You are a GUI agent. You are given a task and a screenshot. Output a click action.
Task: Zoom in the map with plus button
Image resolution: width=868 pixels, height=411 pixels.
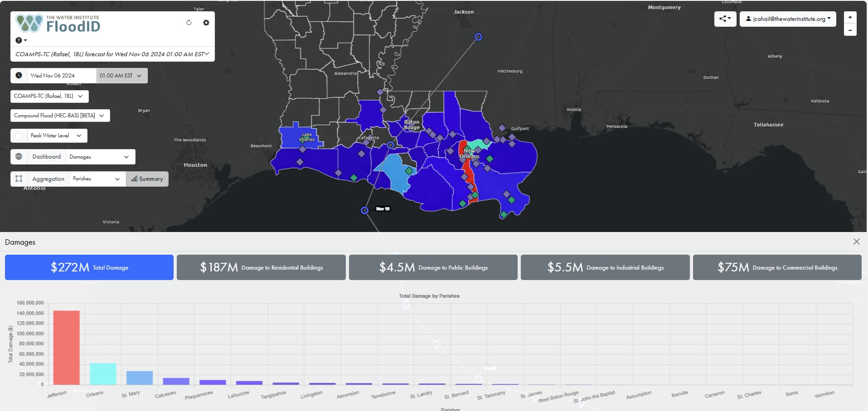pos(850,17)
